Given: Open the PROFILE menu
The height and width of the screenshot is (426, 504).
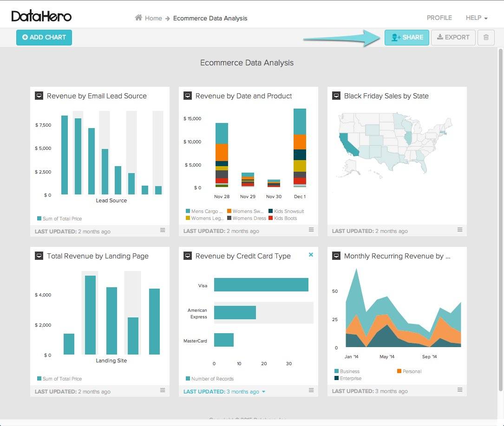Looking at the screenshot, I should (x=439, y=18).
